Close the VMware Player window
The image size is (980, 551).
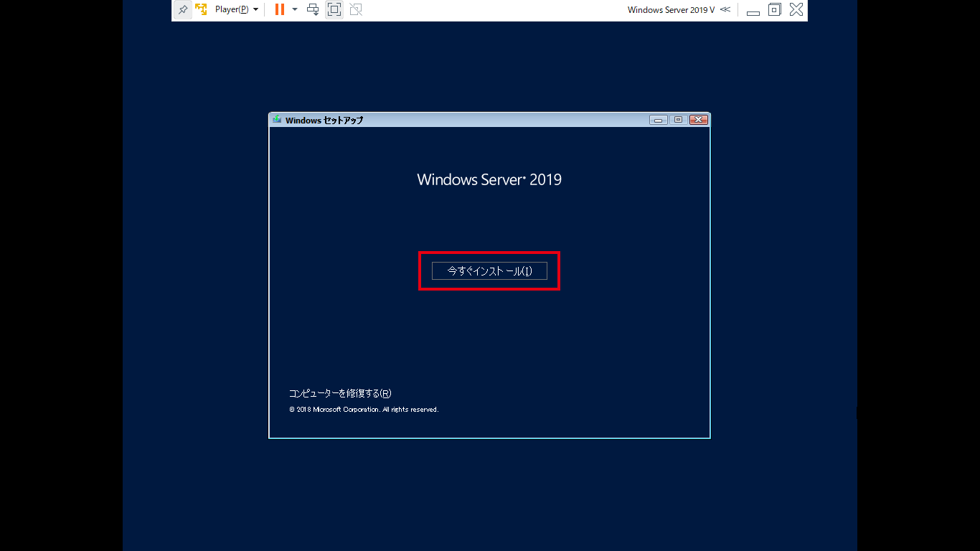click(796, 10)
